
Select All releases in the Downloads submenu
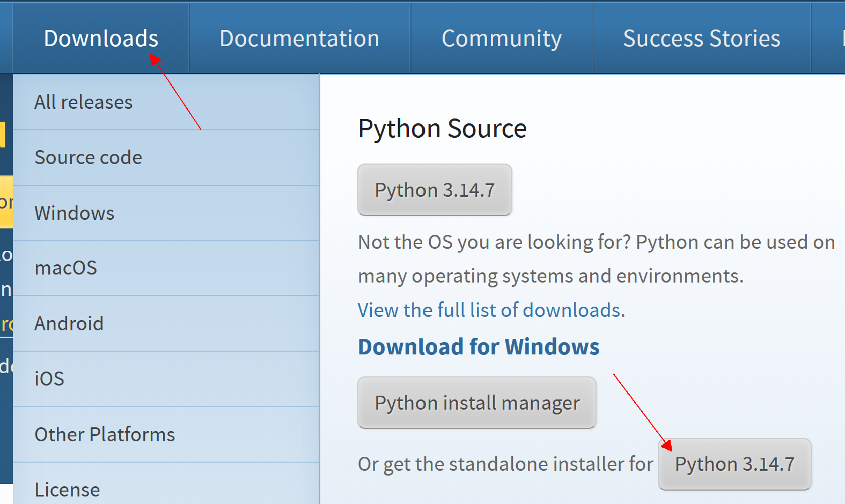click(x=166, y=102)
